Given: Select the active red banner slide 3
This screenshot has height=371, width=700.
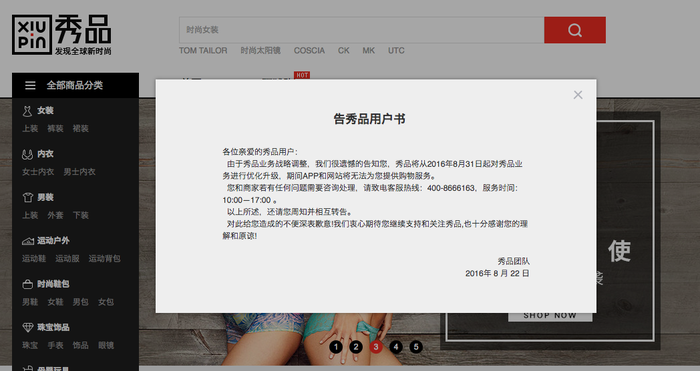Looking at the screenshot, I should pos(376,347).
